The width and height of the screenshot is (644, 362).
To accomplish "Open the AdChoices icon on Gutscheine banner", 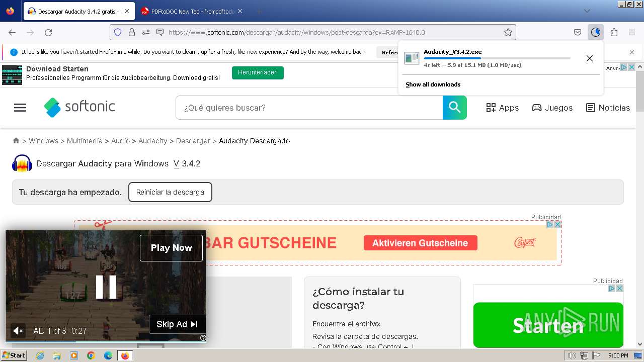I will pos(550,225).
